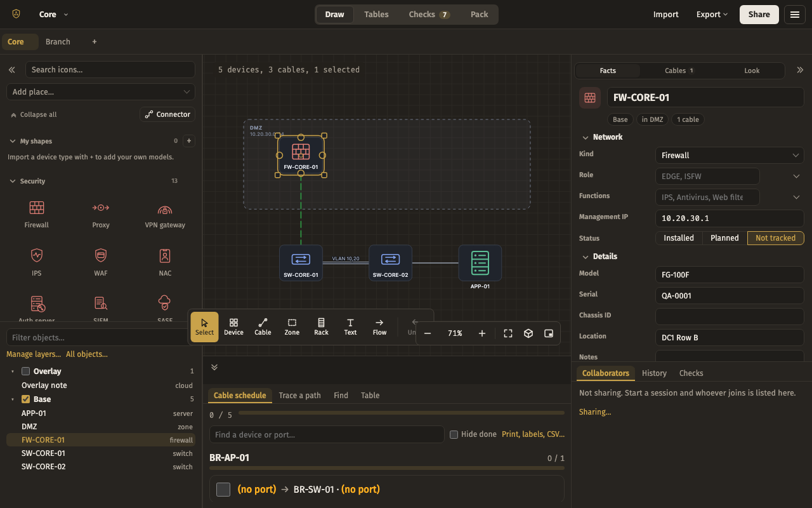Image resolution: width=812 pixels, height=508 pixels.
Task: Activate the Device tool
Action: [233, 327]
